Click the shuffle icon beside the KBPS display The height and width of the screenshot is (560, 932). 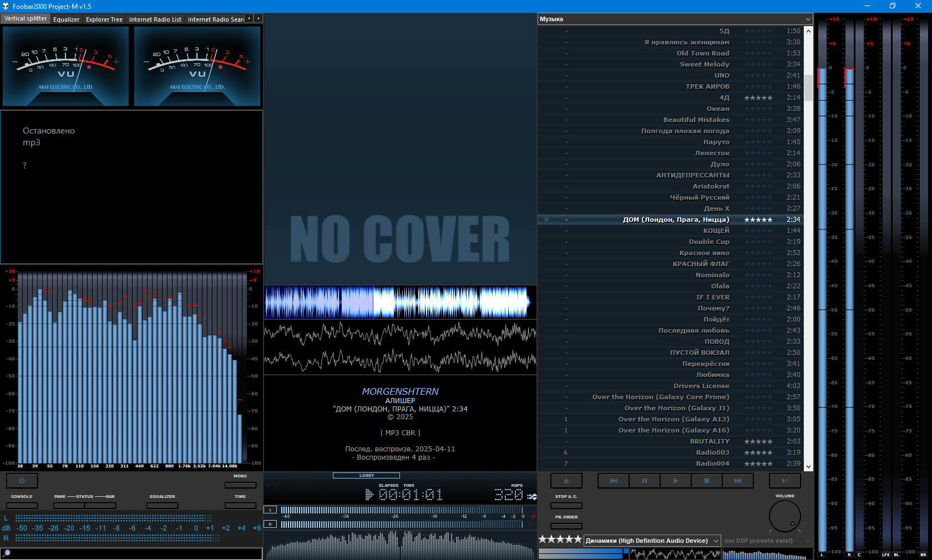pyautogui.click(x=531, y=497)
